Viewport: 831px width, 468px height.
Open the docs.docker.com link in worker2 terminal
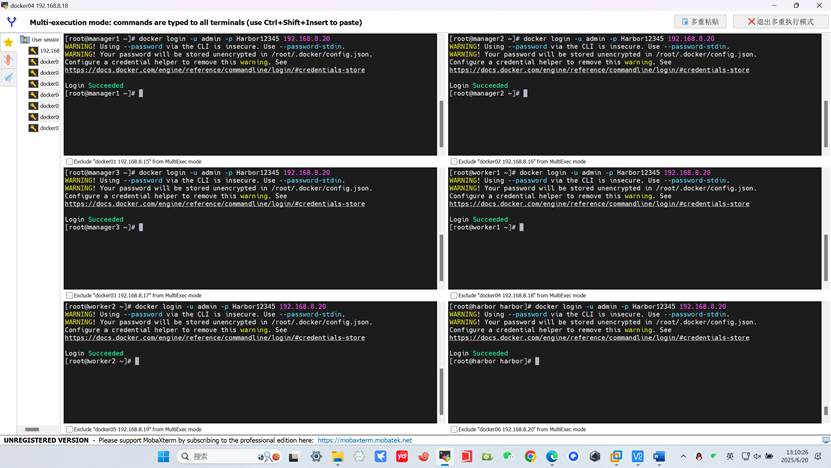click(215, 338)
